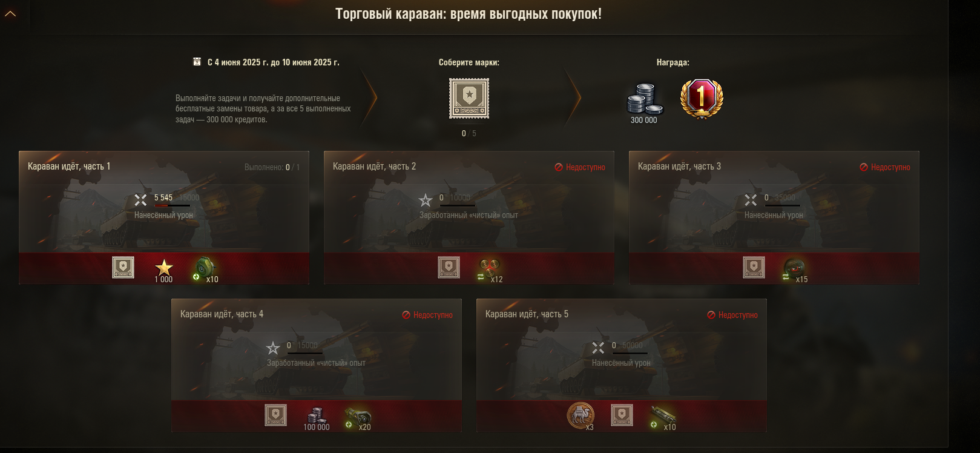
Task: Select the x15 reward icon in part 3
Action: click(x=794, y=268)
